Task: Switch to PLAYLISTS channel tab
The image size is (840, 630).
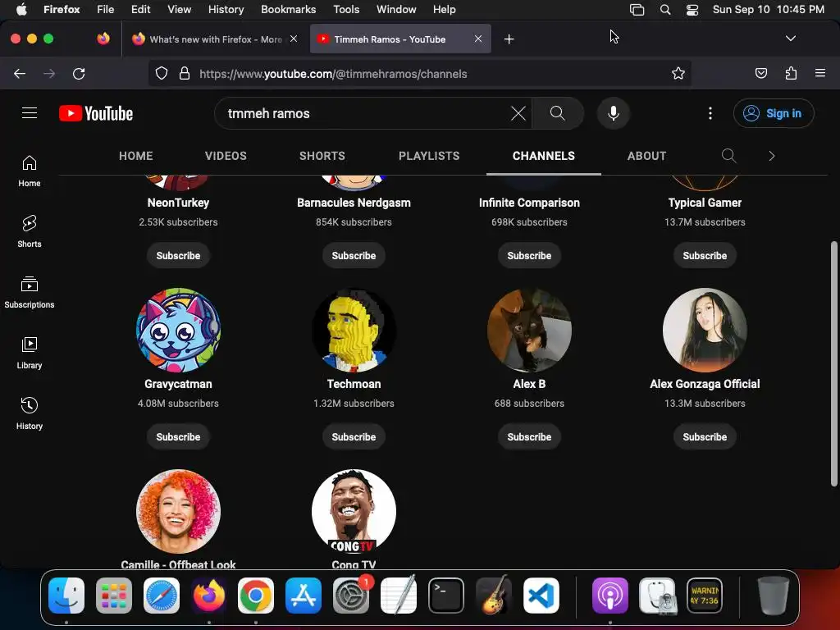Action: click(428, 156)
